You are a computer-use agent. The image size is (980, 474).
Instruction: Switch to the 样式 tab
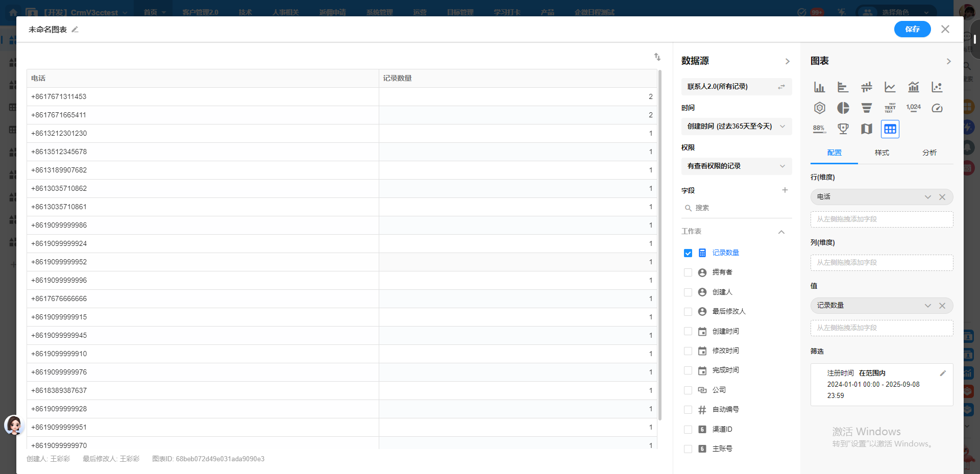(x=881, y=153)
